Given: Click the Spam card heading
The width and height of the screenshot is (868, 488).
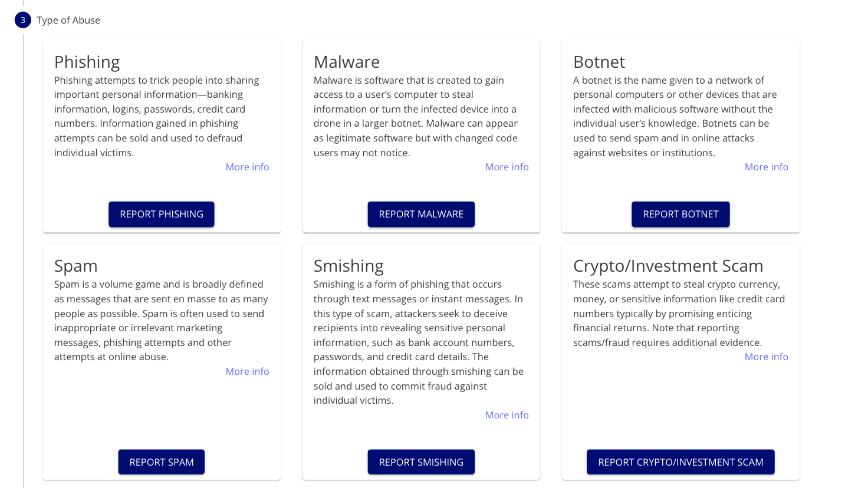Looking at the screenshot, I should 76,266.
